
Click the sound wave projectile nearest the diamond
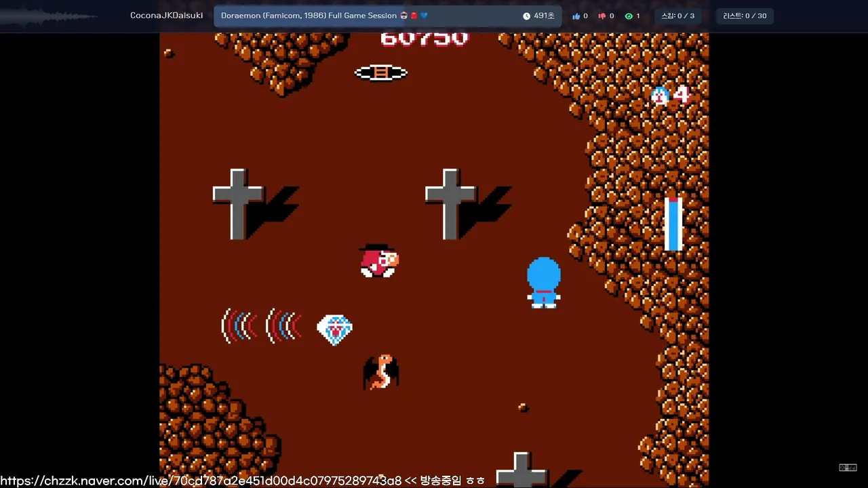point(283,325)
